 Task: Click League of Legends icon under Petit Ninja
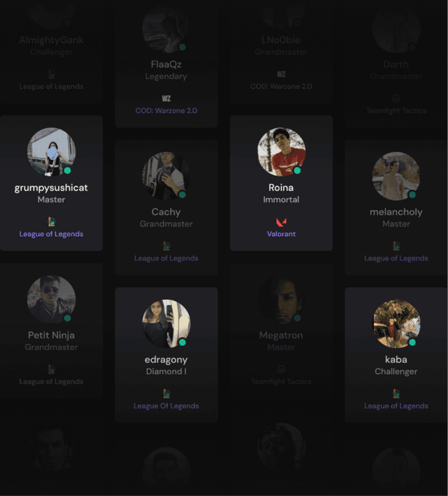[52, 369]
